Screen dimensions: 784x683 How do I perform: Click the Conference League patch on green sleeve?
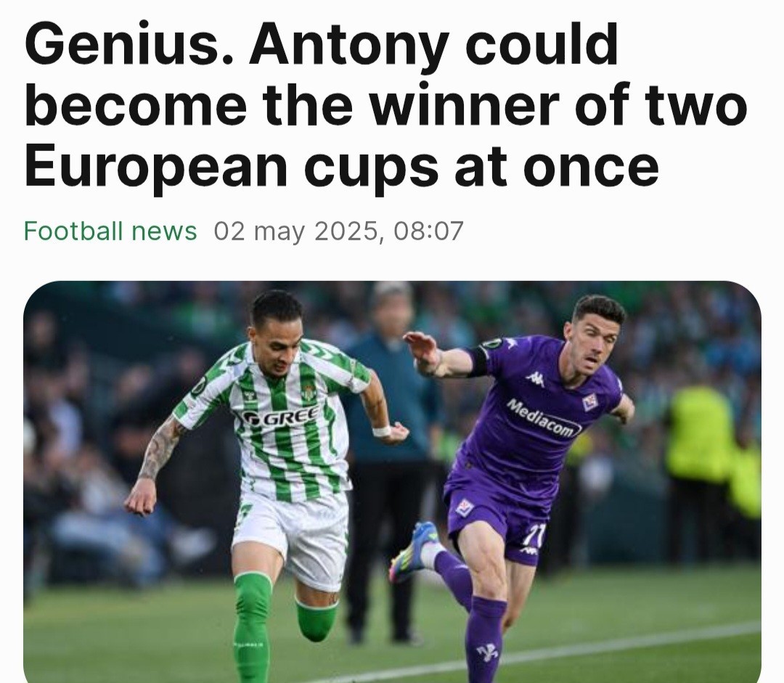point(199,386)
